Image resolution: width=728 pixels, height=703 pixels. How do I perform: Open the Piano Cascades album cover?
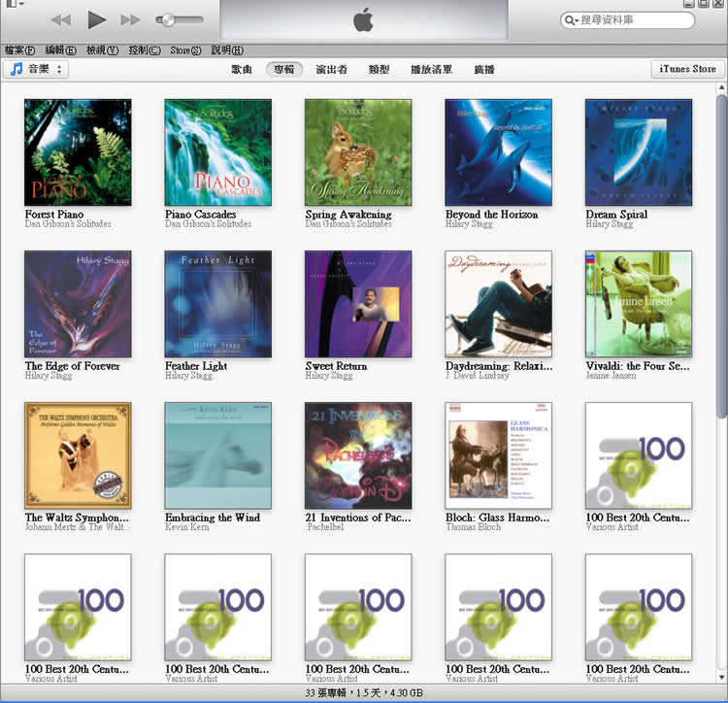[218, 152]
